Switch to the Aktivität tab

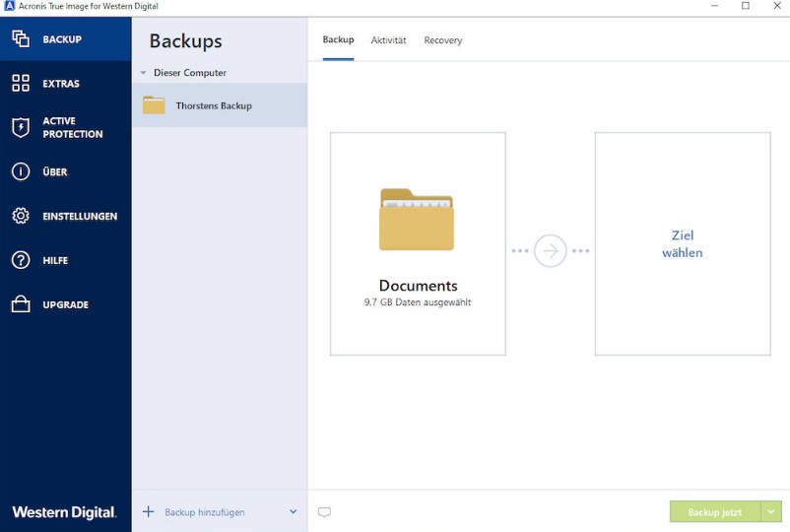click(x=388, y=40)
